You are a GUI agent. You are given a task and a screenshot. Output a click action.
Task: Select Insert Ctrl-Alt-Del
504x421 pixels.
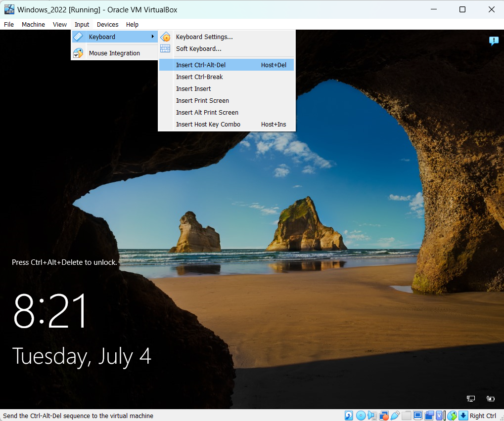(227, 65)
